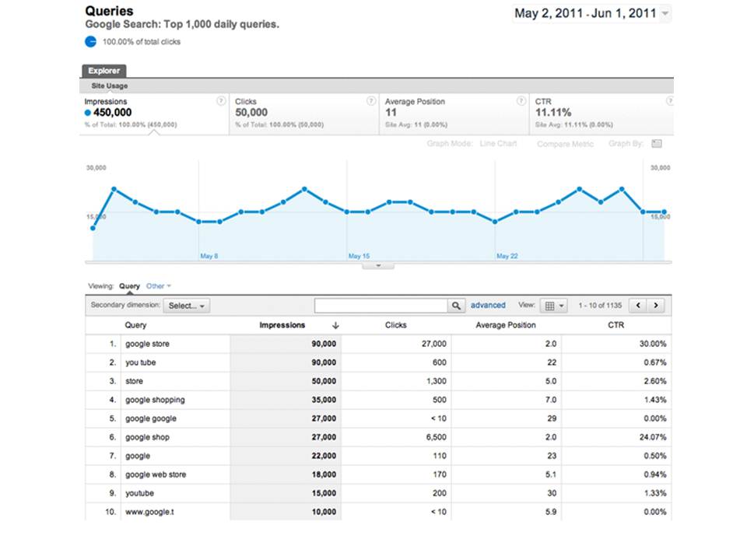The width and height of the screenshot is (747, 560).
Task: Open the date range dropdown
Action: 665,14
